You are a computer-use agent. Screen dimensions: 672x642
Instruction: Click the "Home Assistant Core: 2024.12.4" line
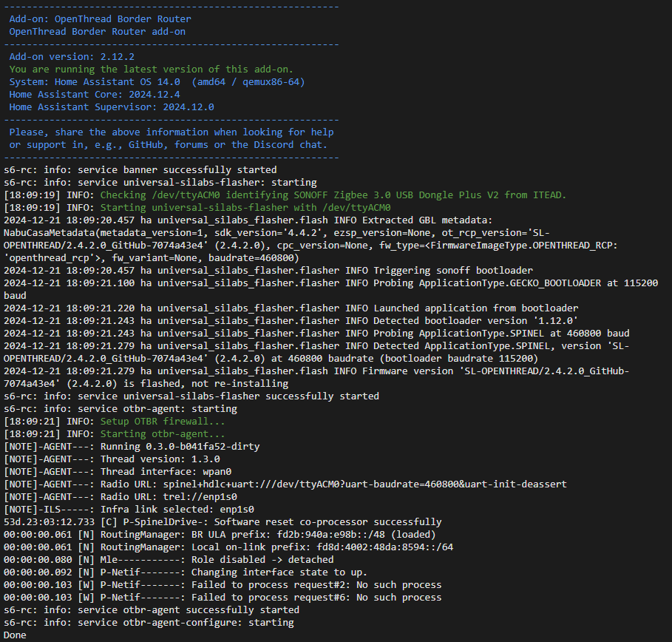(95, 95)
